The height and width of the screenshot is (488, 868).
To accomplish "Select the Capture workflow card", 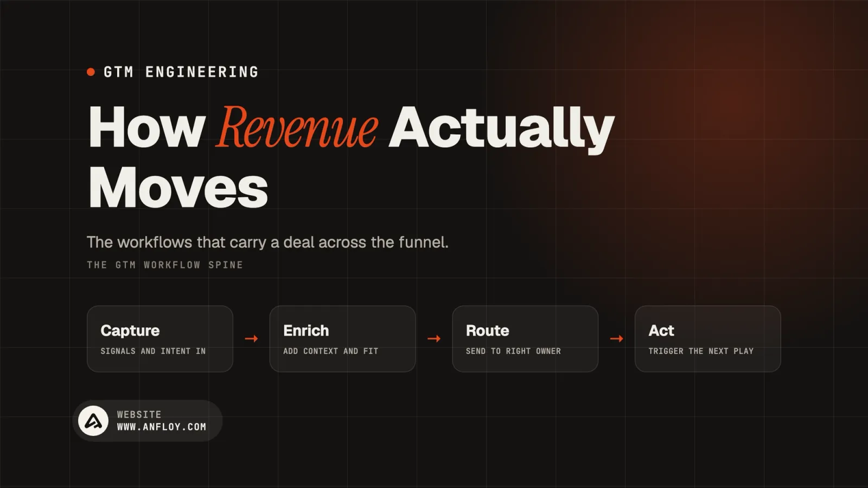I will 160,339.
